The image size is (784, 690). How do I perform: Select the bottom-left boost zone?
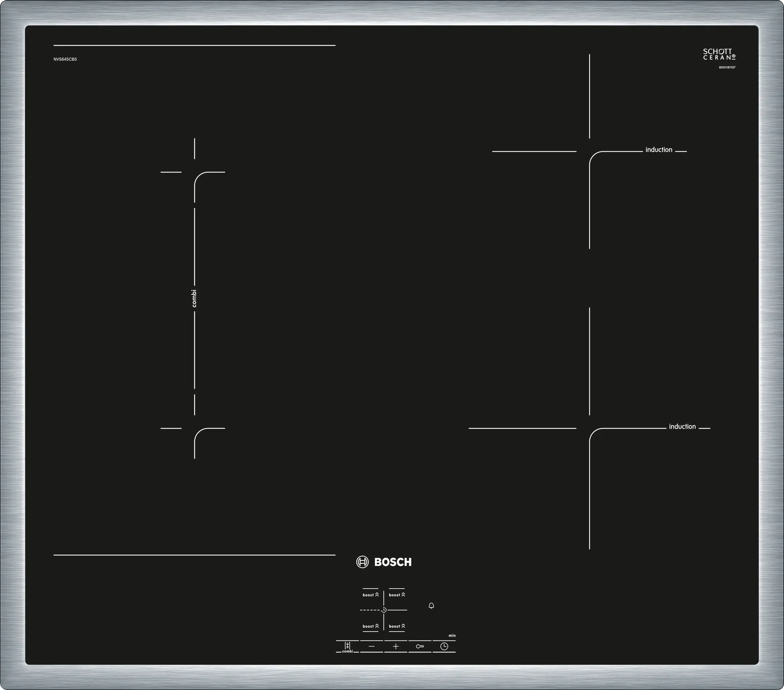(x=371, y=626)
